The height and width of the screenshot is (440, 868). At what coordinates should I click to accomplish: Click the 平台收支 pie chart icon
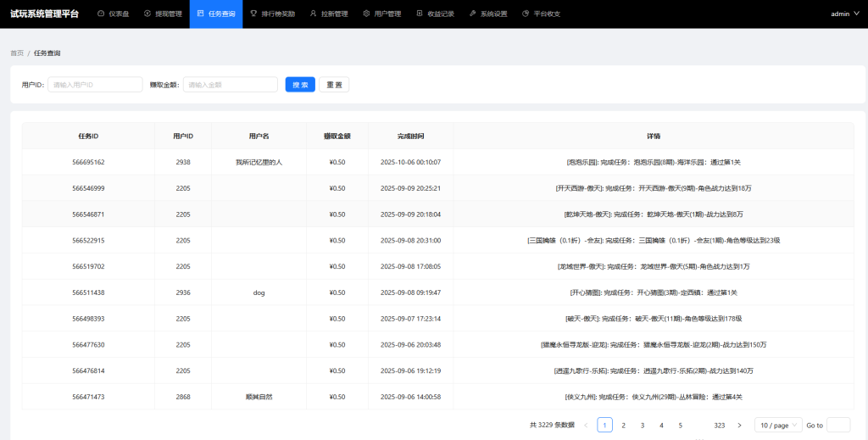click(526, 14)
